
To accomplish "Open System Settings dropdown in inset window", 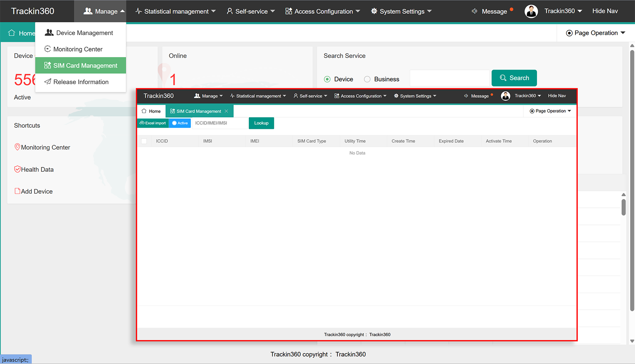I will pos(415,96).
